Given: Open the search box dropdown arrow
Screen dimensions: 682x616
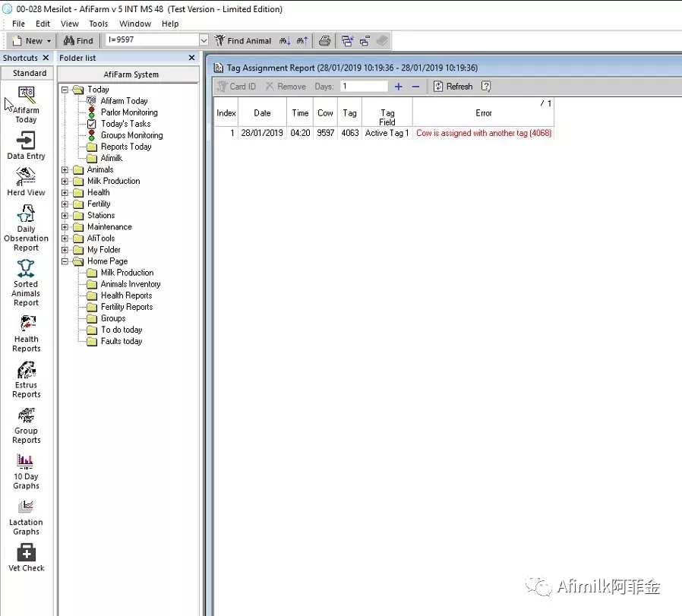Looking at the screenshot, I should pos(204,40).
